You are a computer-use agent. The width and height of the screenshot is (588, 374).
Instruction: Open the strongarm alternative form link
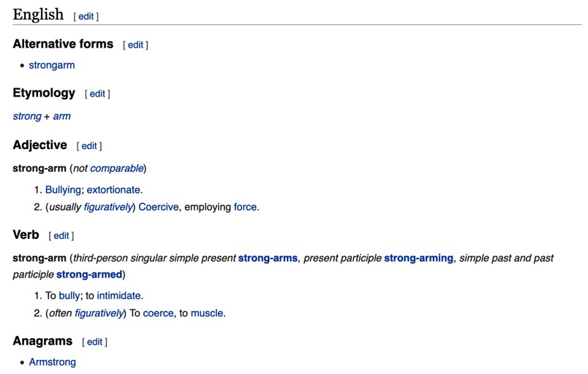(52, 65)
